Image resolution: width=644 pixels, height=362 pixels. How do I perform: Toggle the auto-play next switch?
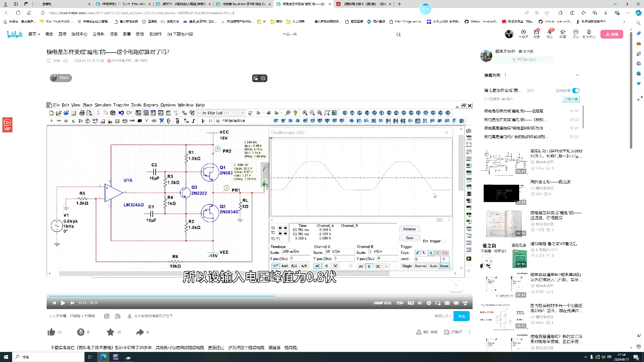(576, 90)
